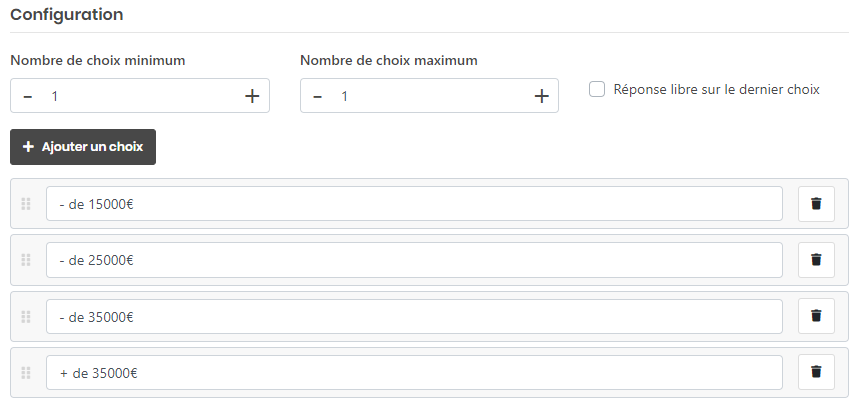
Task: Grab drag handle of "- de 15000€" row
Action: 26,204
